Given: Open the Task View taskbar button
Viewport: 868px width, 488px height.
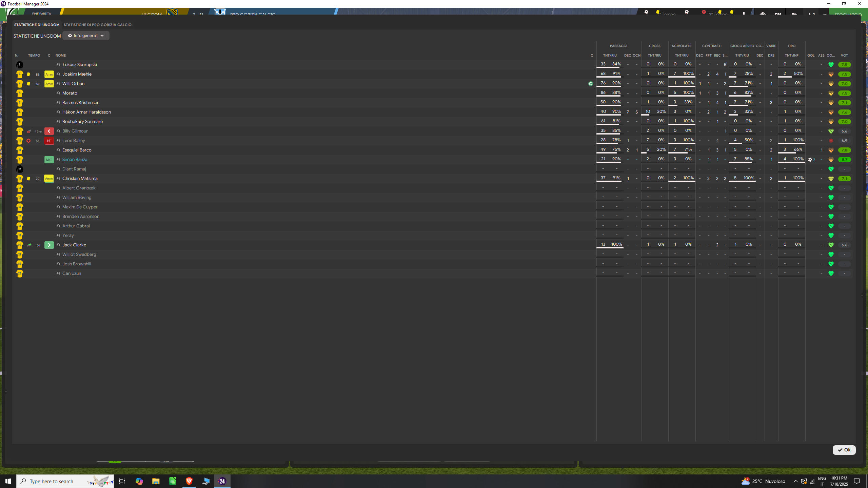Looking at the screenshot, I should (x=122, y=481).
